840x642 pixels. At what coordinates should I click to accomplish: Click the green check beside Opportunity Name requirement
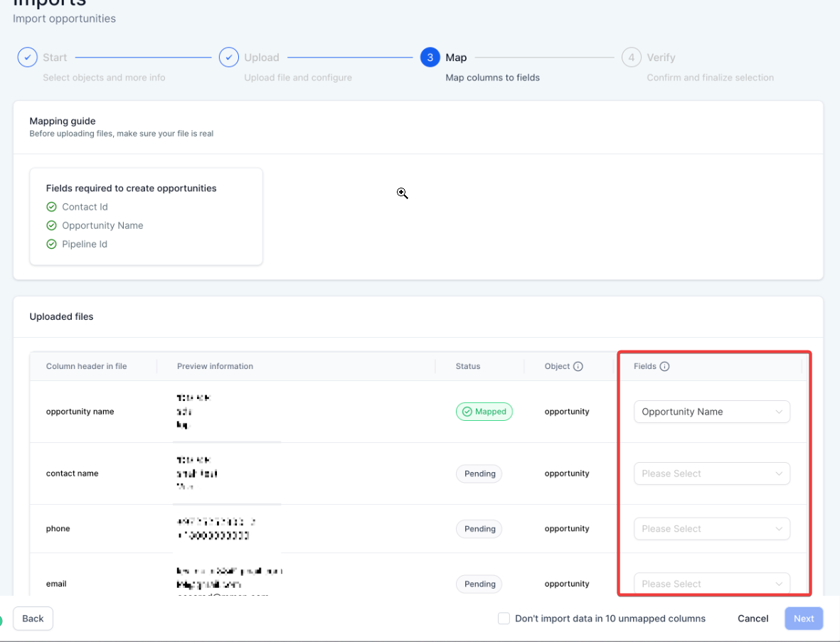point(51,225)
